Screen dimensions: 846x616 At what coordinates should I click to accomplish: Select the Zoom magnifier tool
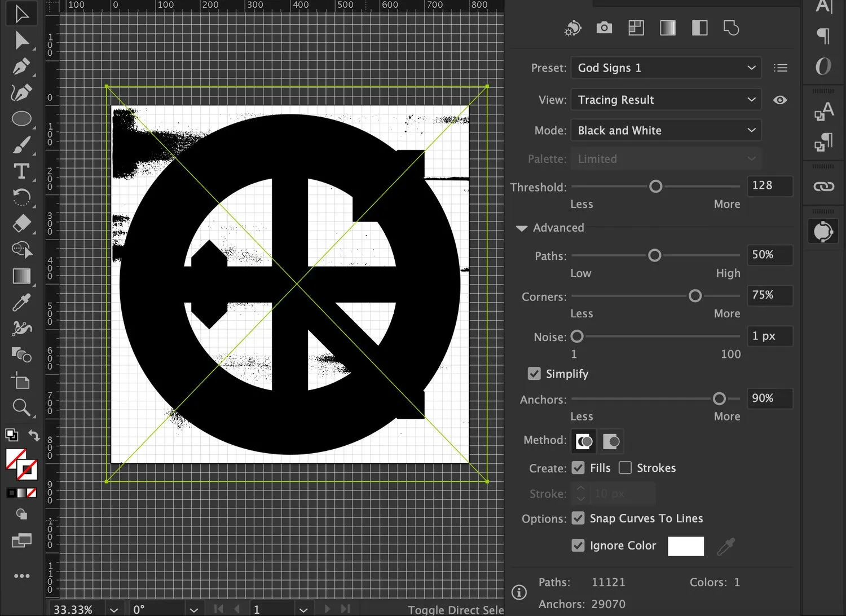click(21, 407)
